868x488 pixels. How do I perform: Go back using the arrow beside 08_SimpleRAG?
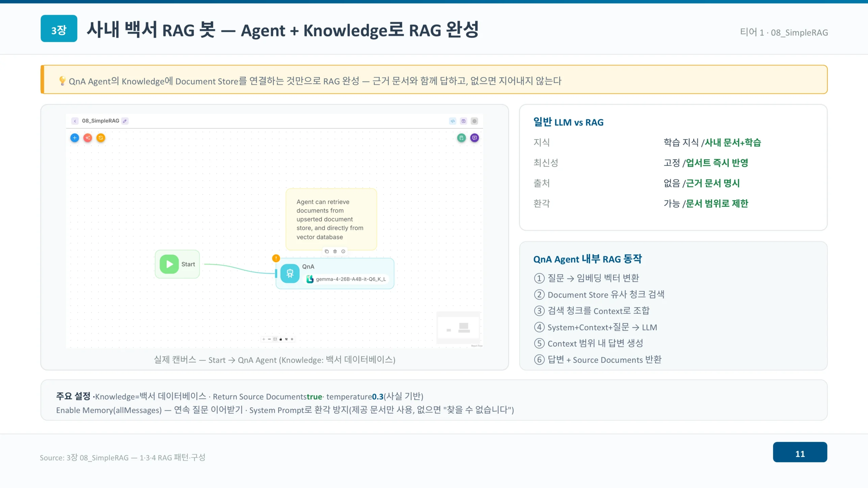pos(75,121)
